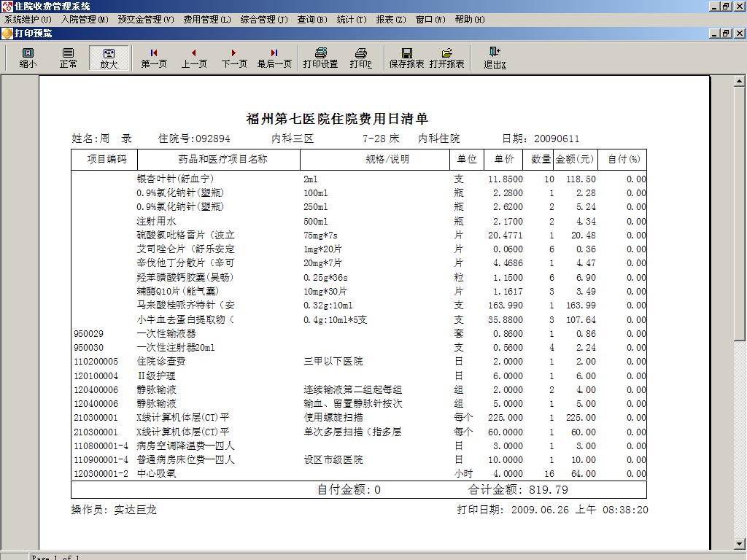Click the 75mg*7s specification
This screenshot has height=560, width=747.
pyautogui.click(x=320, y=236)
